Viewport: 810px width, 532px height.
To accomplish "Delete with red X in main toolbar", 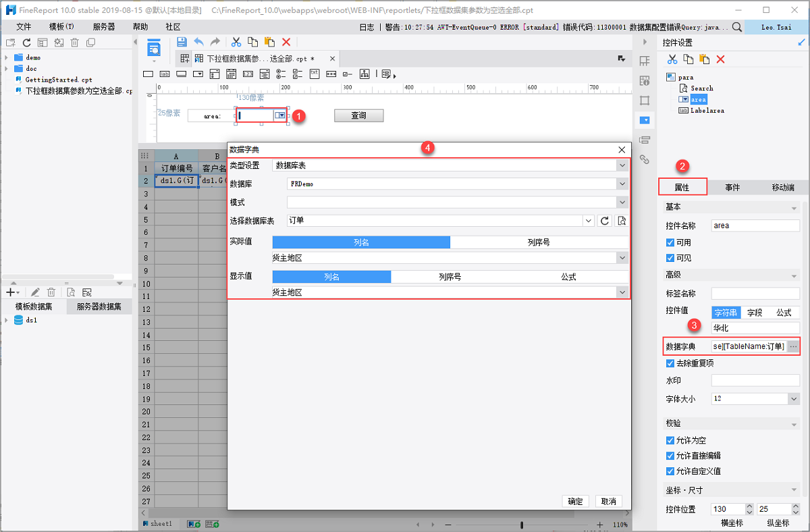I will pyautogui.click(x=286, y=42).
